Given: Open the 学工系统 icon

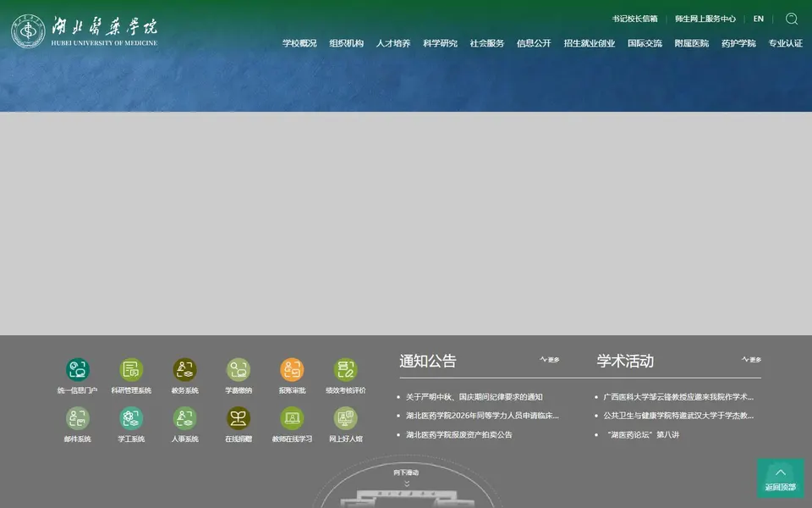Looking at the screenshot, I should [x=131, y=418].
